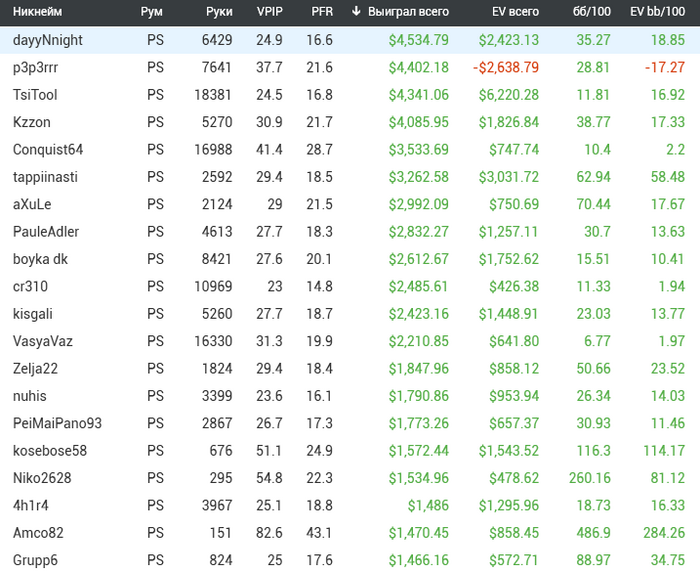Click the 114.17 EV bb/100 value
Image resolution: width=700 pixels, height=572 pixels.
(664, 451)
